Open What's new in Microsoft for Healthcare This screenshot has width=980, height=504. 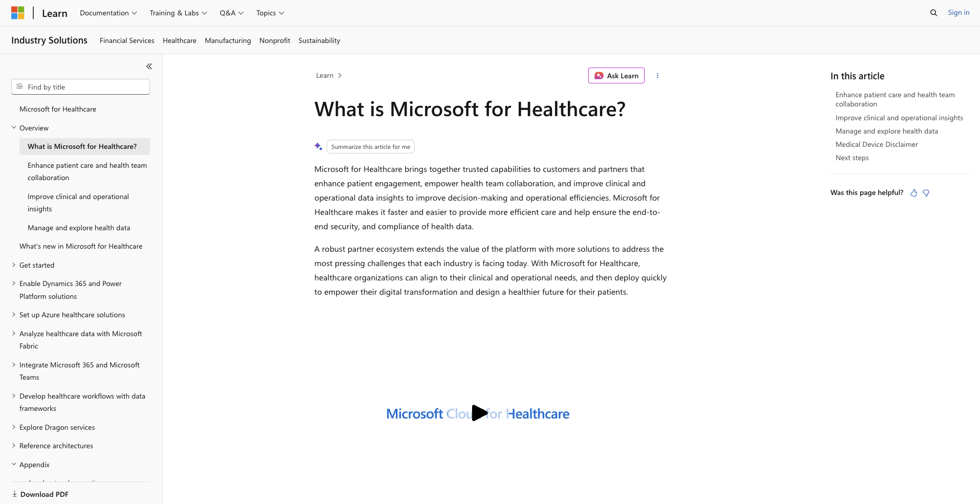81,246
